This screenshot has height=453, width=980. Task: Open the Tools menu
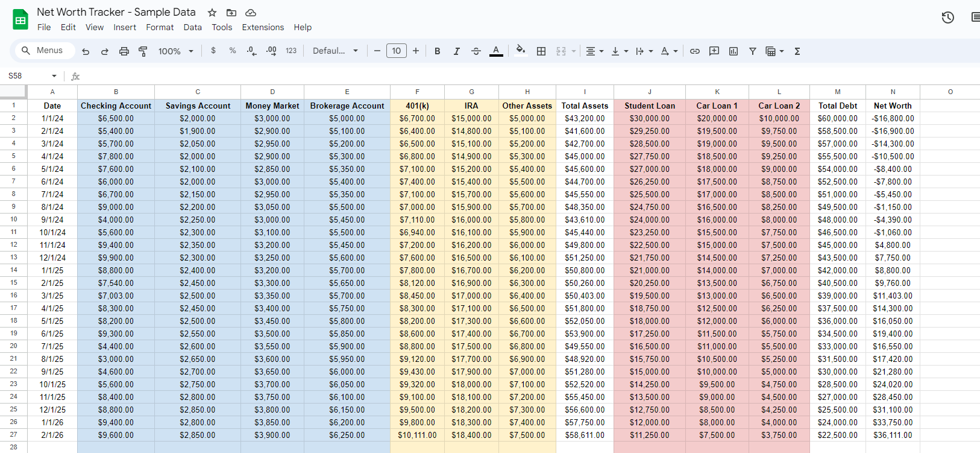[x=222, y=27]
